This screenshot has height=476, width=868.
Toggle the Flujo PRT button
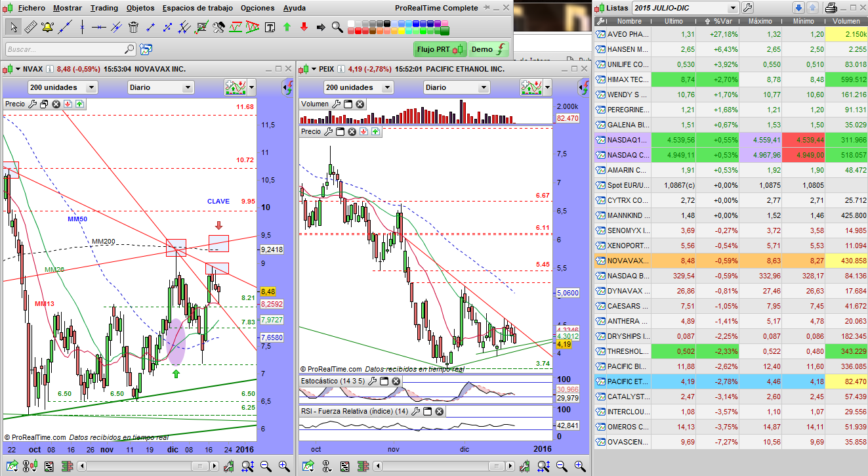coord(440,49)
